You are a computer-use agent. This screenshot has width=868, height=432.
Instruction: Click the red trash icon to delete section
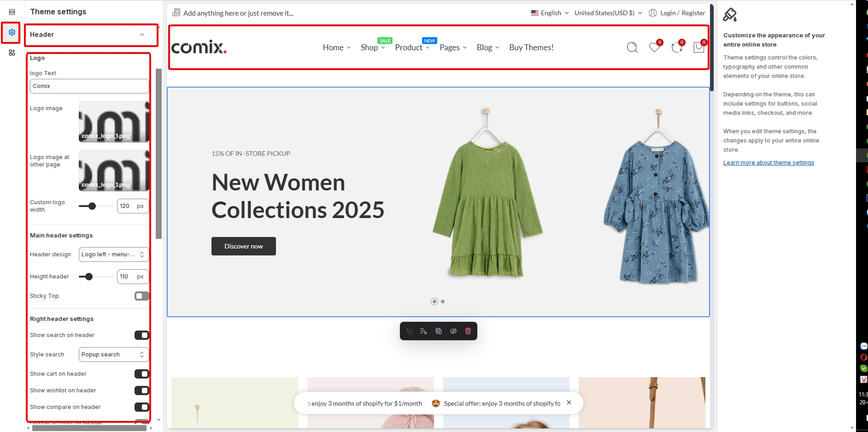pos(468,331)
